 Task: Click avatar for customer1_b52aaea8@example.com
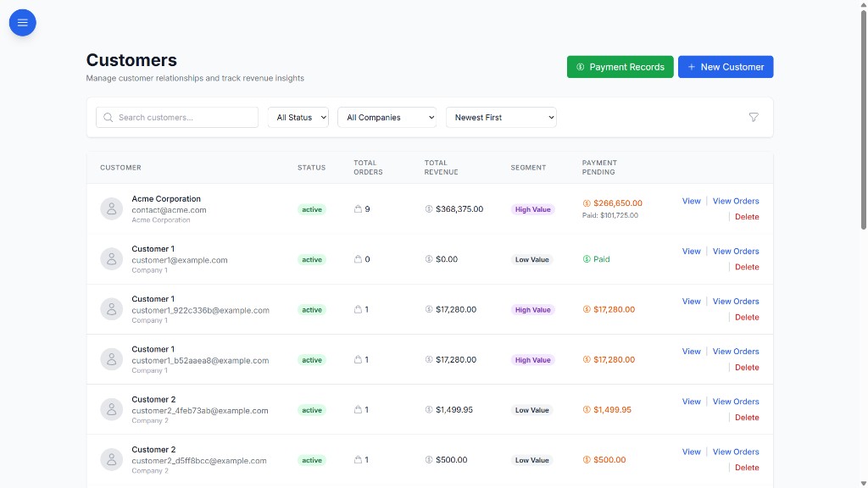click(111, 359)
